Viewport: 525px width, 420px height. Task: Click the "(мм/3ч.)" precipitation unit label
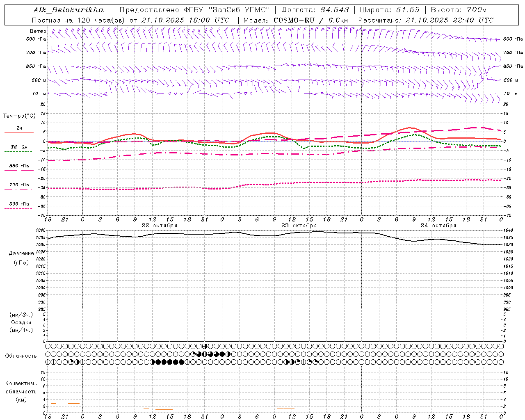click(x=21, y=315)
